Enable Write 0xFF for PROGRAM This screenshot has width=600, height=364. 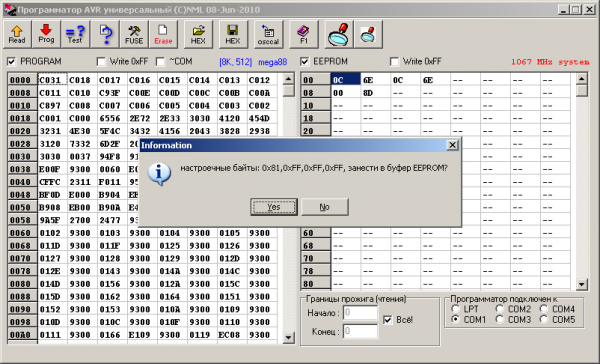click(101, 61)
